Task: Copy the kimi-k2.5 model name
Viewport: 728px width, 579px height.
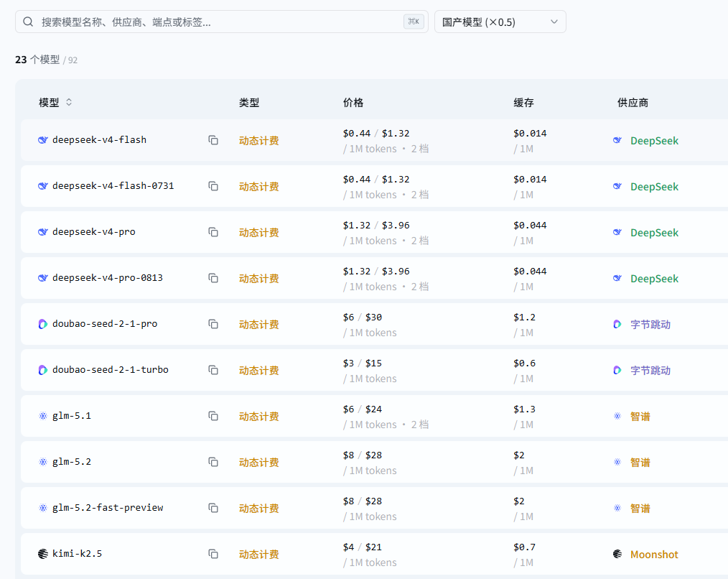Action: [x=213, y=554]
